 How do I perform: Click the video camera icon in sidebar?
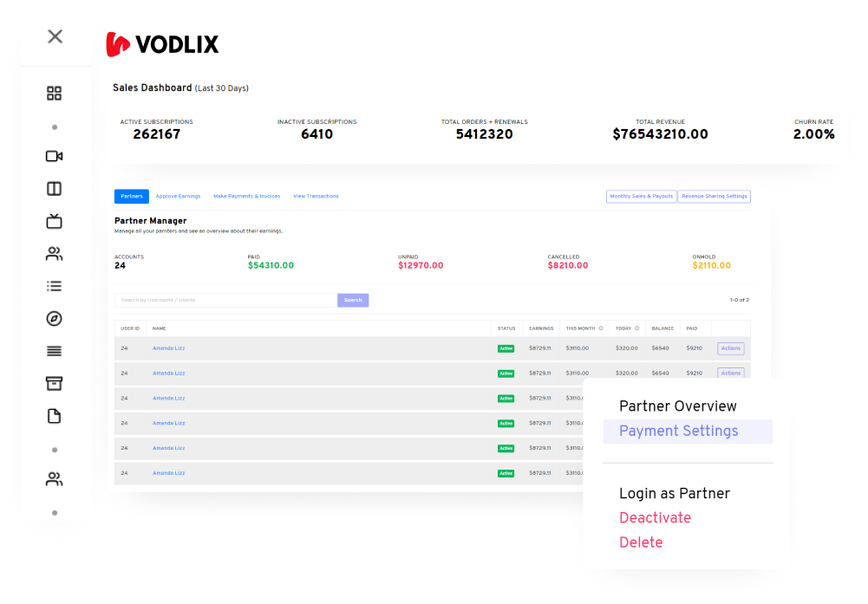[x=55, y=157]
